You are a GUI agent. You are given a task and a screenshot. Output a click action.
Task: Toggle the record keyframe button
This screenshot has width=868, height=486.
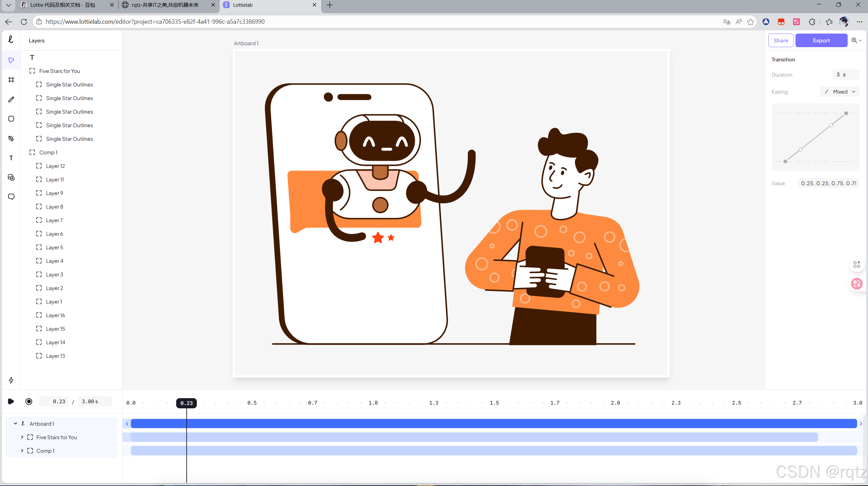(x=29, y=402)
